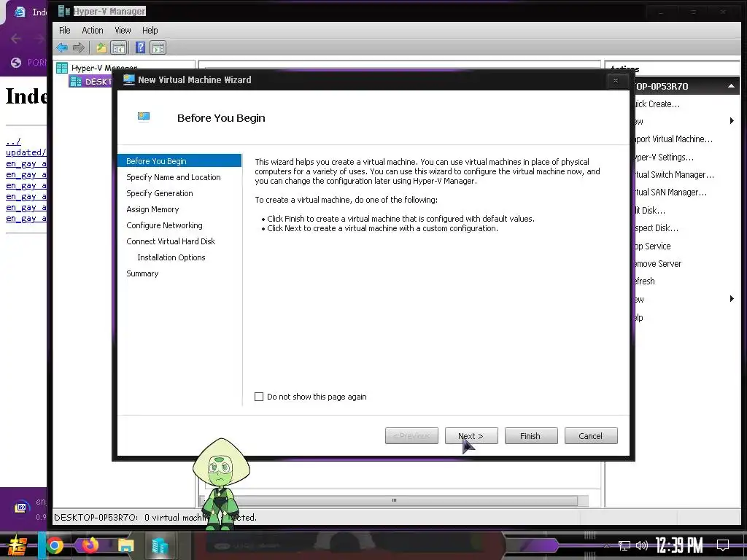
Task: Click the wizard header monitor icon
Action: pos(144,117)
